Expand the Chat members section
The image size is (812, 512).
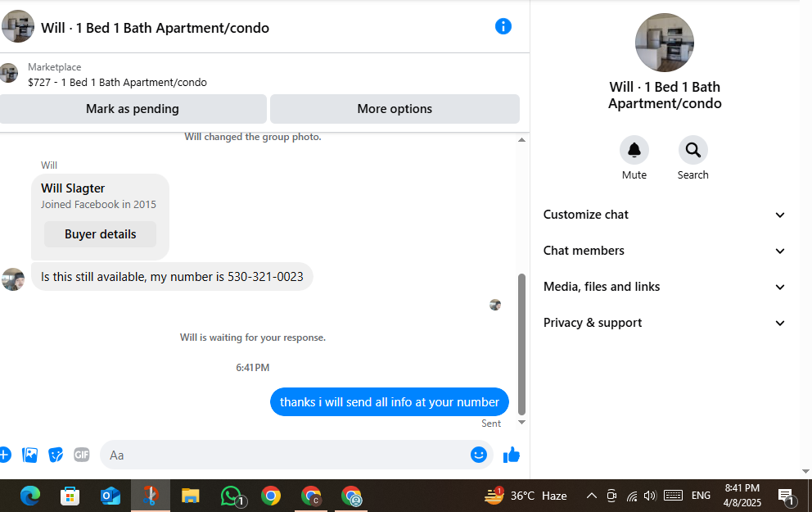coord(665,251)
